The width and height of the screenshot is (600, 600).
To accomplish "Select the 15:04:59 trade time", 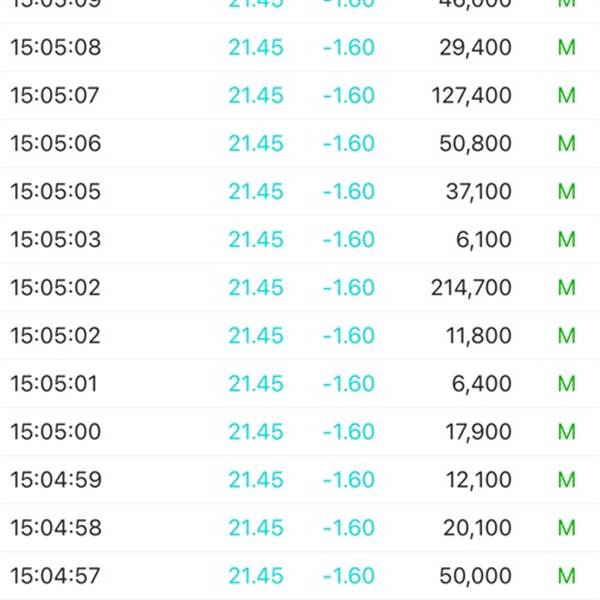I will tap(56, 480).
